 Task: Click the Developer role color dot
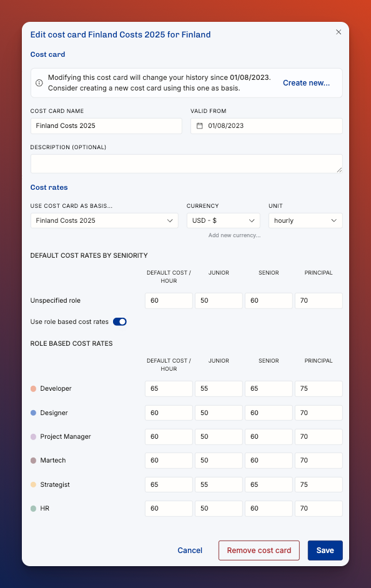pyautogui.click(x=33, y=388)
